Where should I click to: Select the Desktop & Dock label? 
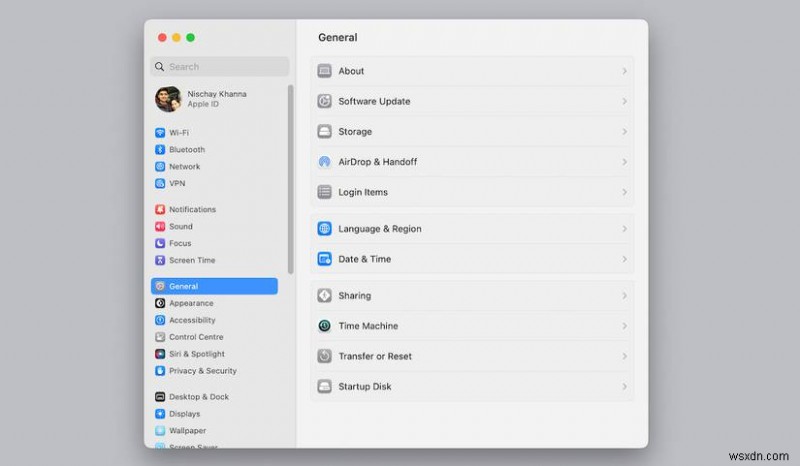(x=199, y=397)
